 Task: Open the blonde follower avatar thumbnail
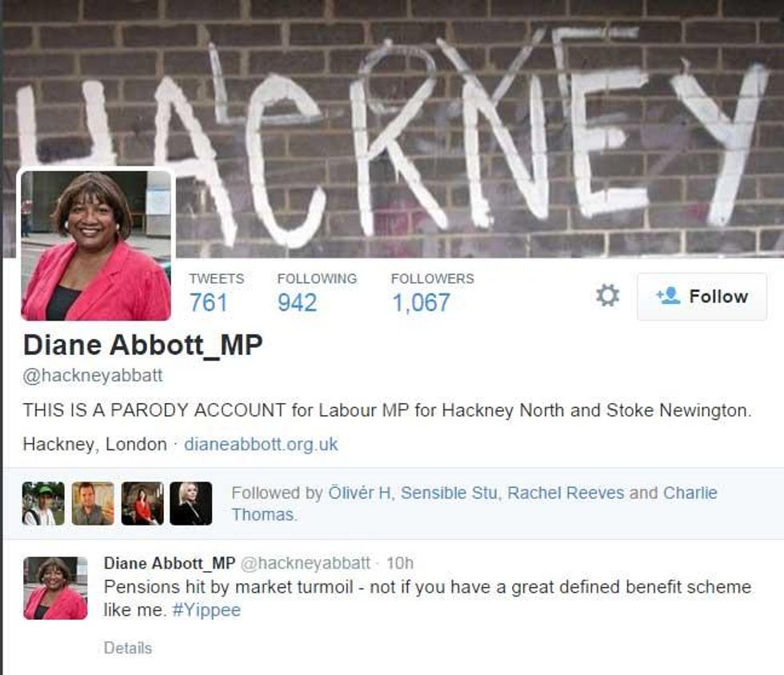coord(191,504)
